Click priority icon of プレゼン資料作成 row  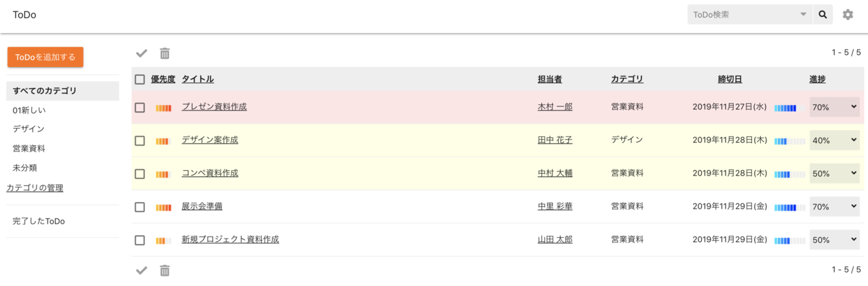point(163,108)
